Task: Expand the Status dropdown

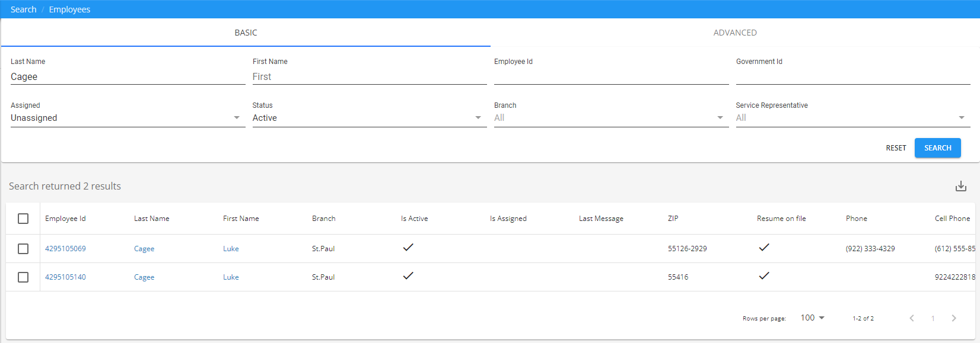Action: [369, 118]
